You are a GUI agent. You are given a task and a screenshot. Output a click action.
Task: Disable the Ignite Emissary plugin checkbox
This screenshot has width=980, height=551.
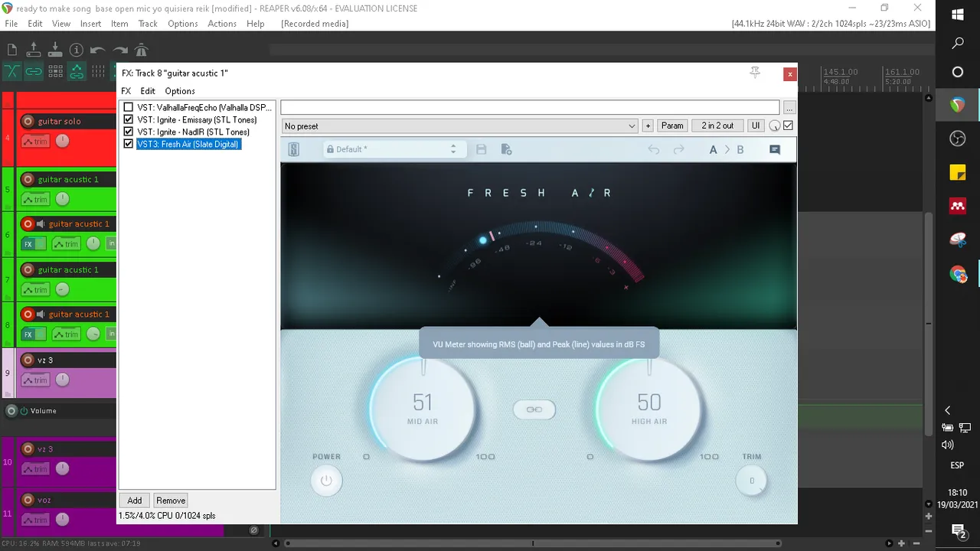point(129,120)
